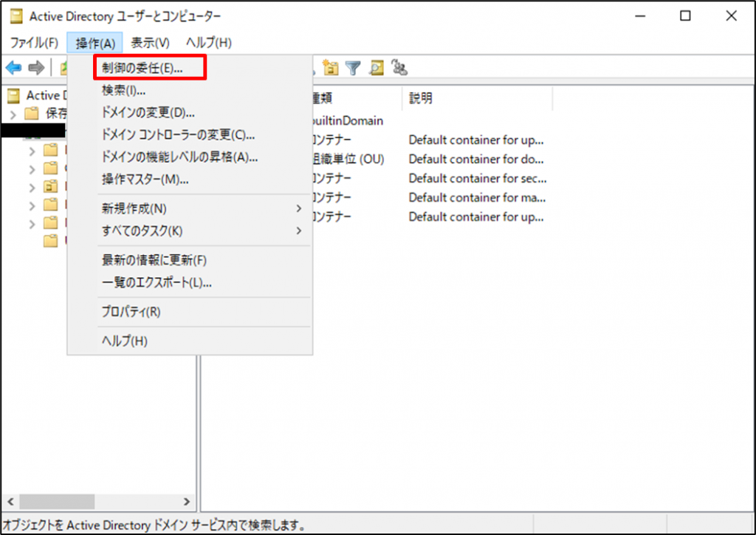Click the status bar search message text
This screenshot has width=756, height=535.
pos(154,525)
